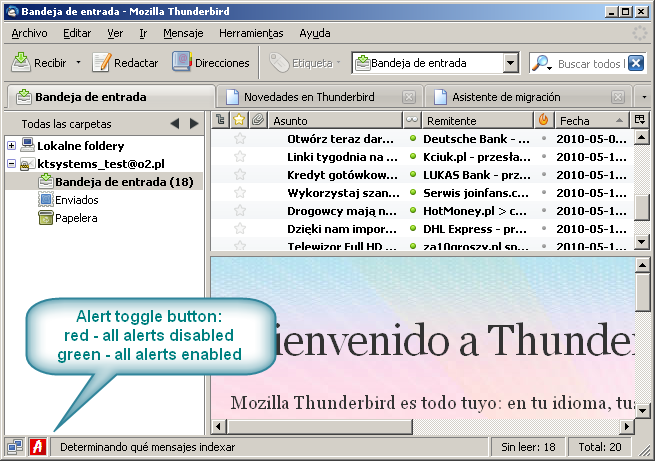Viewport: 655px width, 461px height.
Task: Select the message from Serwis joinfans.c...
Action: [476, 193]
